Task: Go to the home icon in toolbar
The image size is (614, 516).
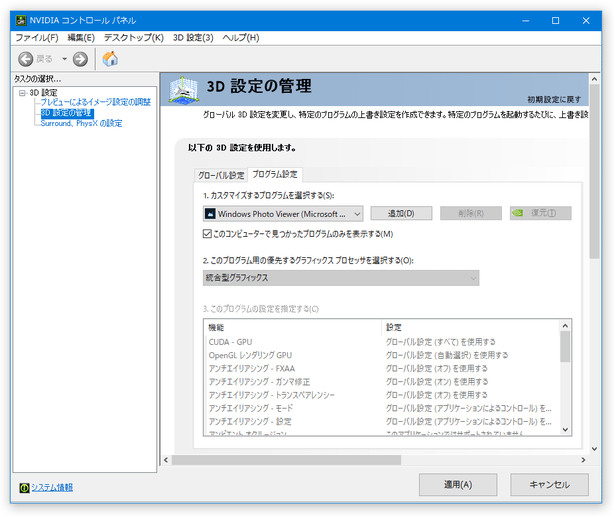Action: 110,59
